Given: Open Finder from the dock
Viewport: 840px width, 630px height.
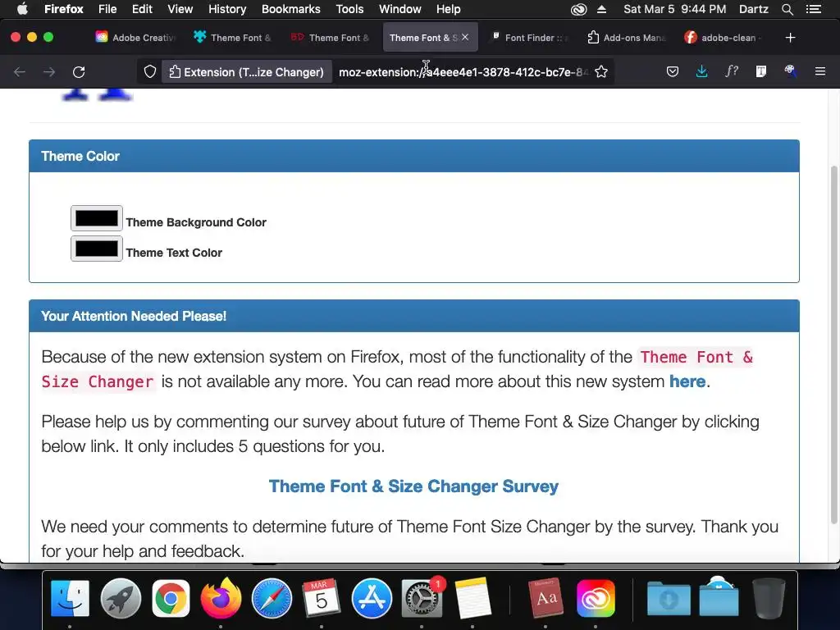Looking at the screenshot, I should (71, 598).
